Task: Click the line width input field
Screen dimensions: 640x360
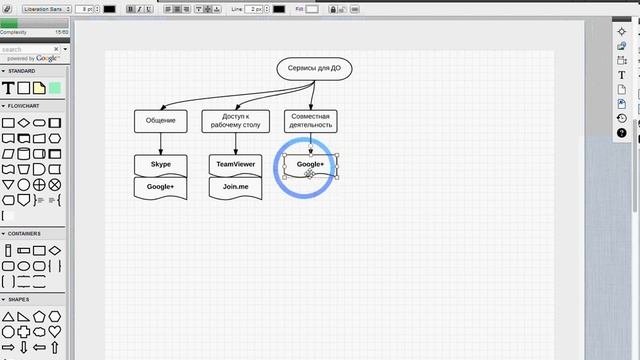Action: (x=254, y=9)
